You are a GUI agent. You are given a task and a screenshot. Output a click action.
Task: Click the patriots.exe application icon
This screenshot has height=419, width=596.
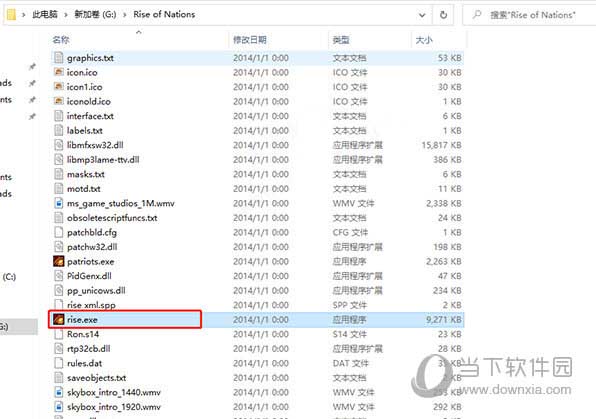pyautogui.click(x=59, y=261)
